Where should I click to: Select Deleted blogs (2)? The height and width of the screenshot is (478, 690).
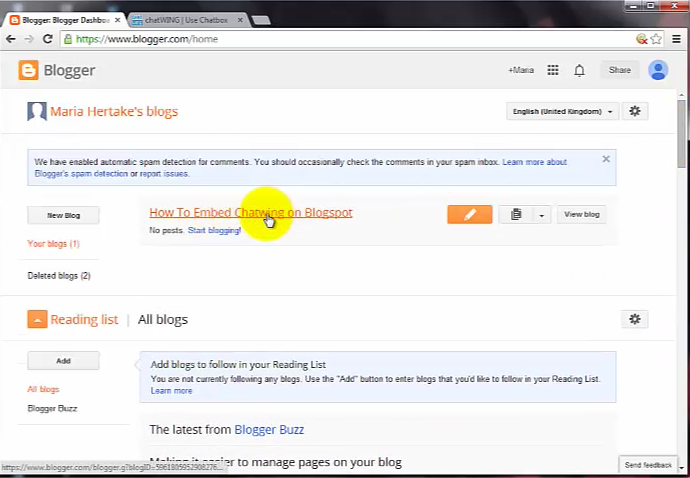pos(59,276)
